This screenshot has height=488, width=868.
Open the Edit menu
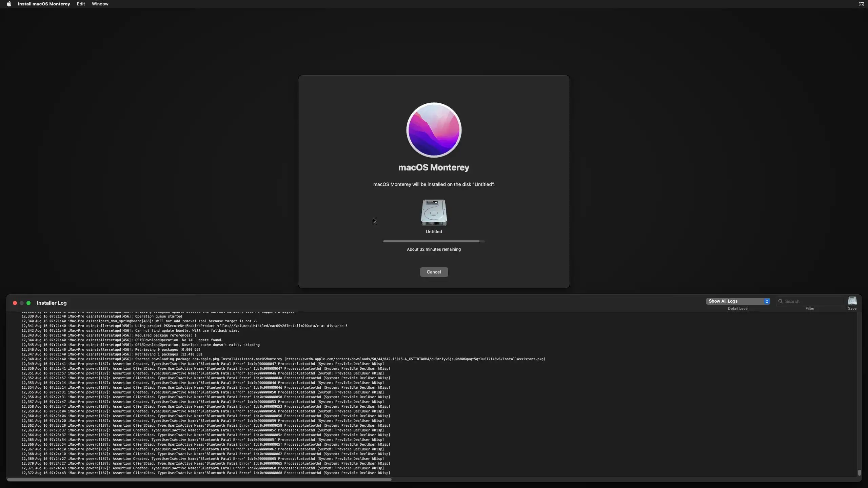pyautogui.click(x=81, y=4)
